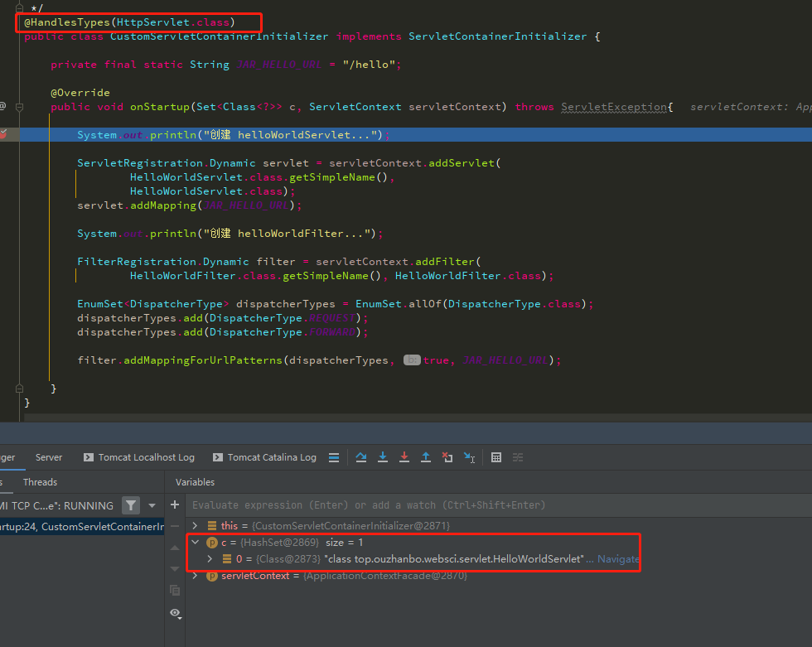Click the 'b:' parameter hint before true
812x647 pixels.
click(x=412, y=360)
